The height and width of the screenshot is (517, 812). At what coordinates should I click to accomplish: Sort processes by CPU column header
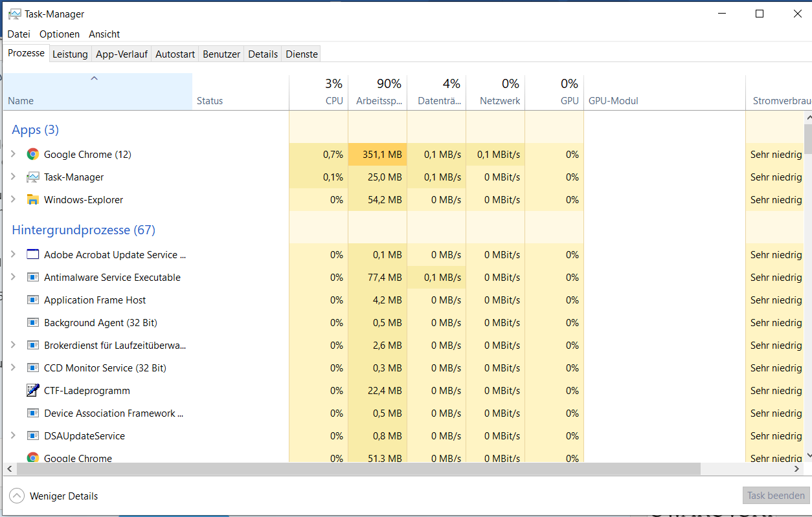pos(319,93)
